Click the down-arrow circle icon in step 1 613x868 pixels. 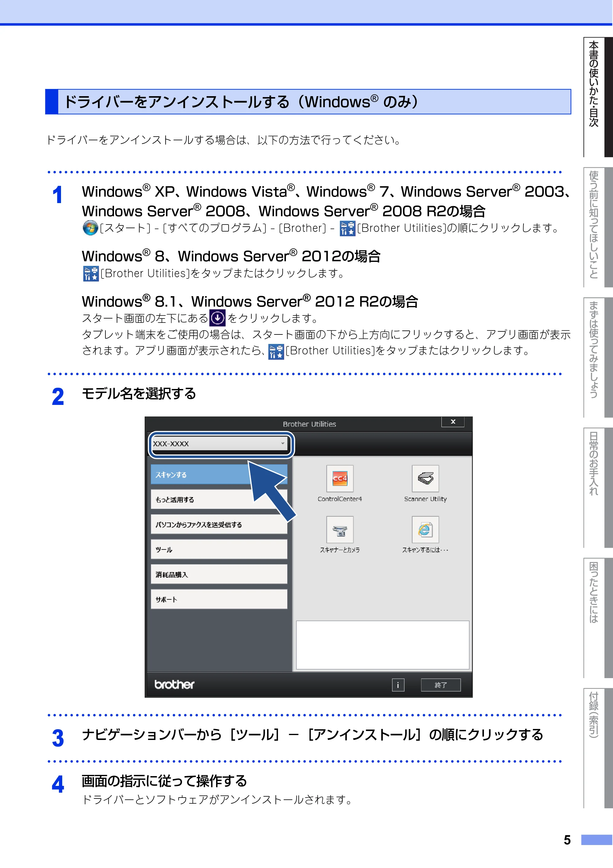click(218, 318)
